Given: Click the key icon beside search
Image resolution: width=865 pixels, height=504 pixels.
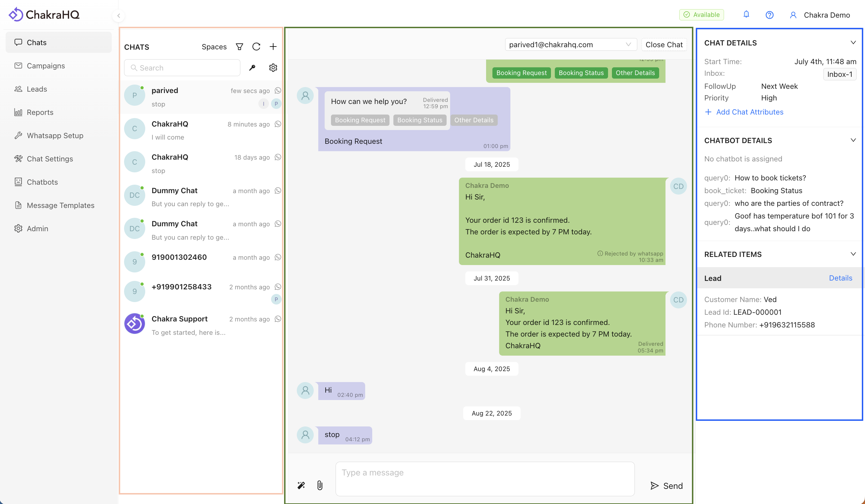Looking at the screenshot, I should coord(252,68).
